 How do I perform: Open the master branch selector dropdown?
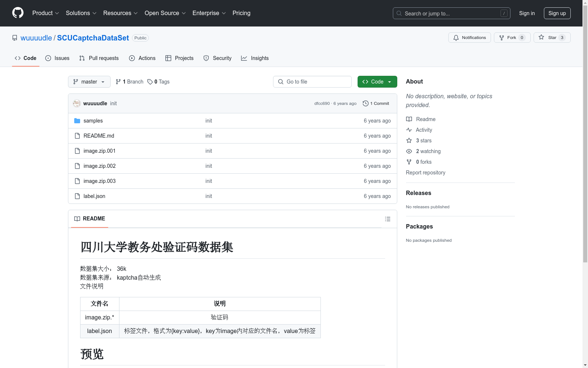coord(89,82)
